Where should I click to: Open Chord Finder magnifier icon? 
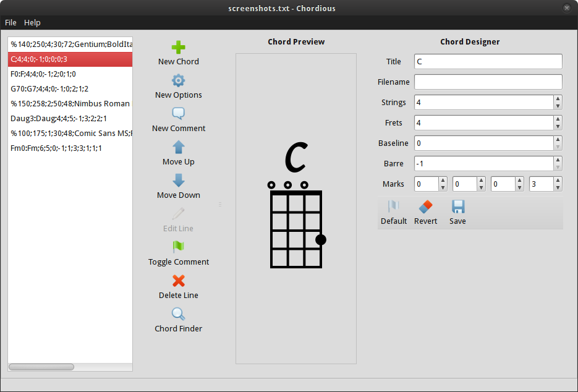(179, 315)
